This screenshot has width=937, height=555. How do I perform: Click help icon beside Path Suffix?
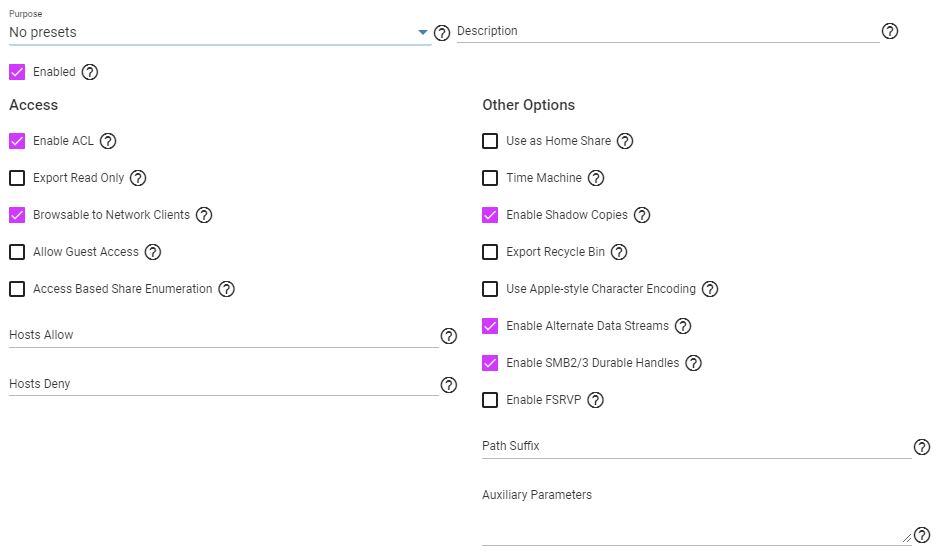pyautogui.click(x=922, y=447)
